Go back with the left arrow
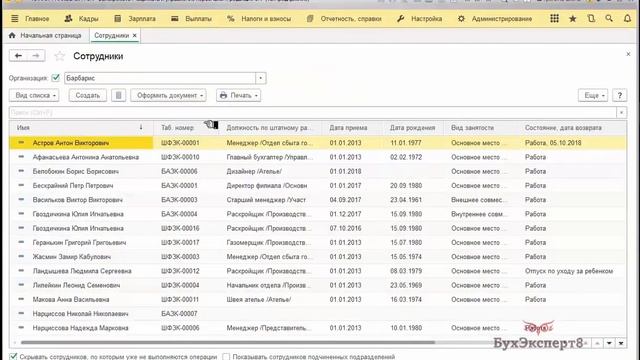The width and height of the screenshot is (640, 360). pos(18,56)
